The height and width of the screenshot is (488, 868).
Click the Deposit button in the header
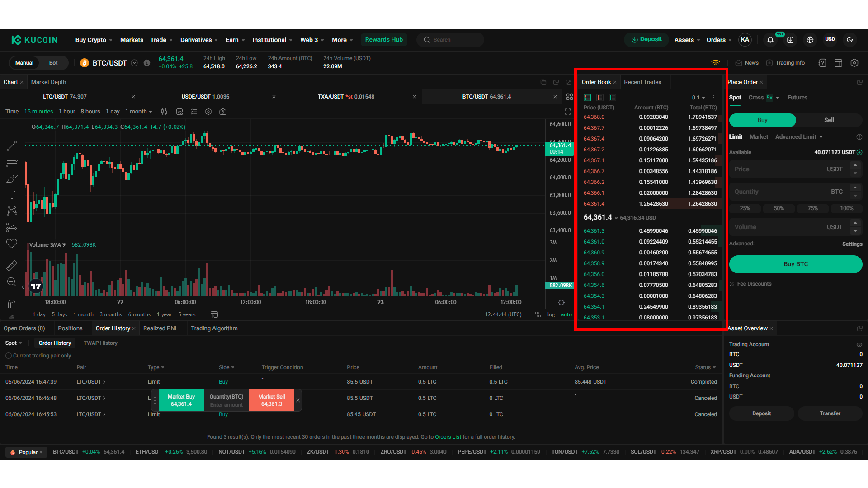[x=646, y=40]
